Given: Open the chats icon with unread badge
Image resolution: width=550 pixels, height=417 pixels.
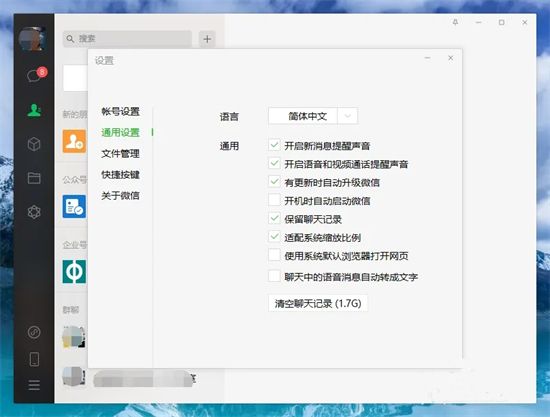Looking at the screenshot, I should click(x=35, y=75).
